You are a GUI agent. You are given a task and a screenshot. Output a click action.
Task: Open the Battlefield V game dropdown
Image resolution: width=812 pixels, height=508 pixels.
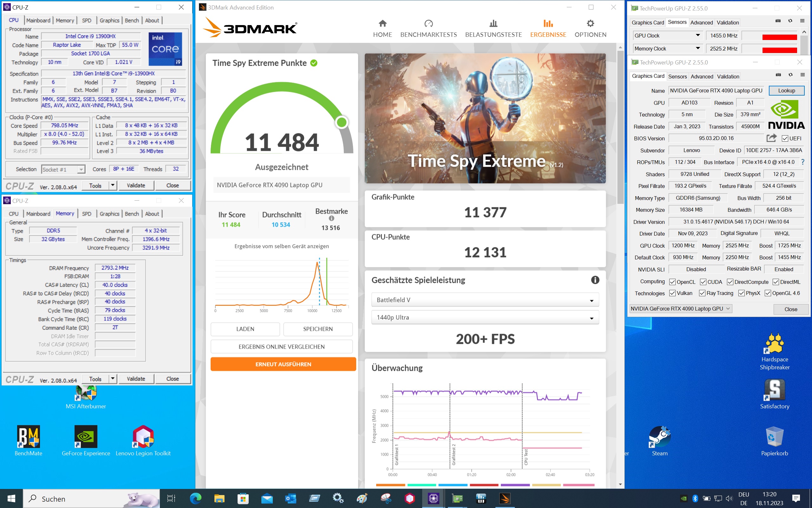pos(485,300)
